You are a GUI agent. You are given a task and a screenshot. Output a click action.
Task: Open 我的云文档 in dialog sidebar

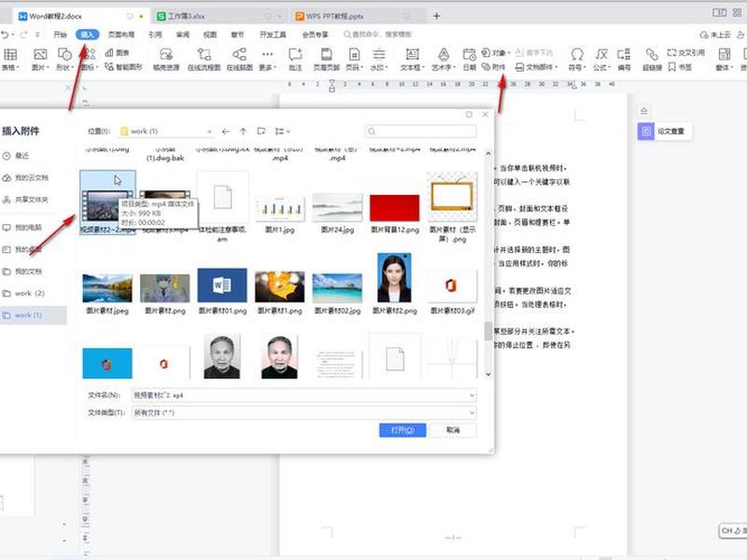(x=26, y=177)
